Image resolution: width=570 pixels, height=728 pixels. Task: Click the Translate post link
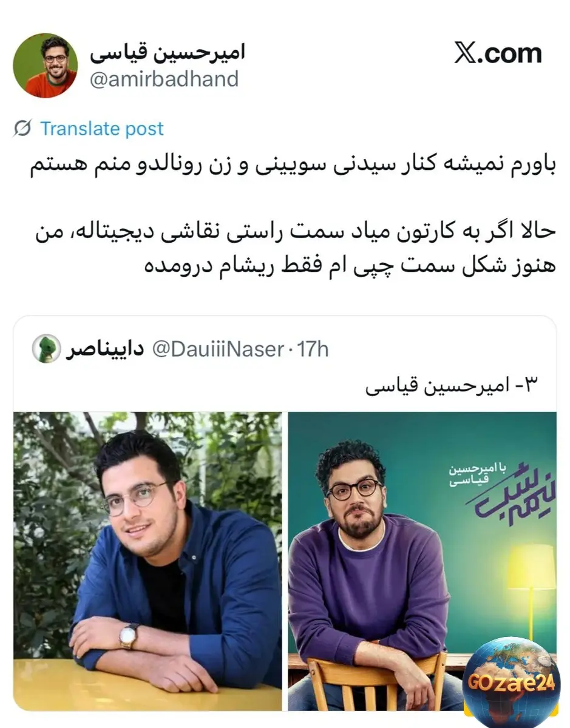(102, 129)
